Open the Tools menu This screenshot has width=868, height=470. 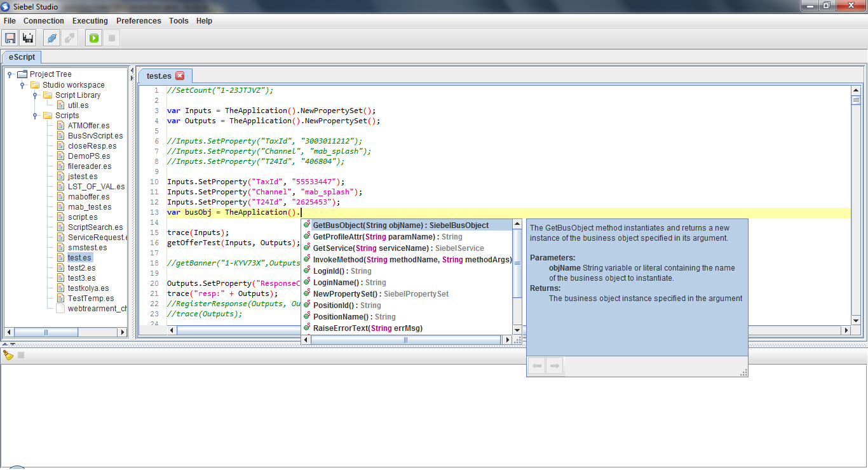179,21
